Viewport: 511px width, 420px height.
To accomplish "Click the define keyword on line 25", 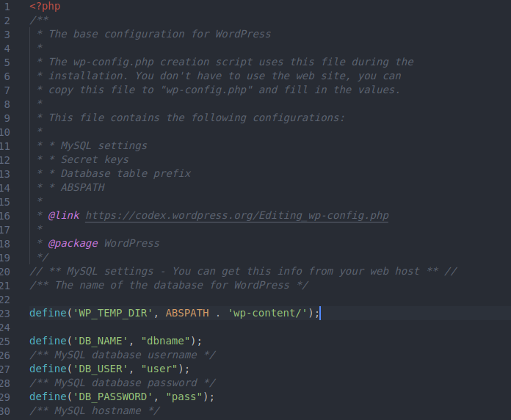I will click(48, 341).
